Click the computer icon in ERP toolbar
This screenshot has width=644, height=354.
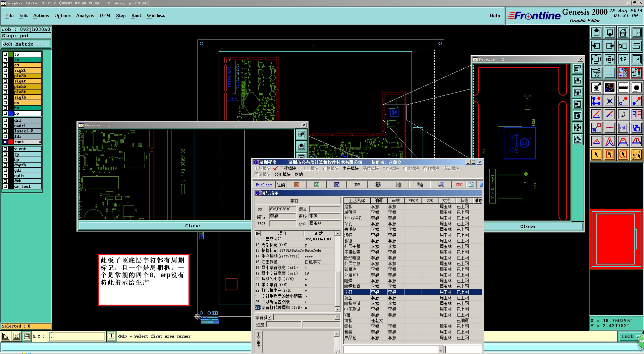tap(441, 185)
